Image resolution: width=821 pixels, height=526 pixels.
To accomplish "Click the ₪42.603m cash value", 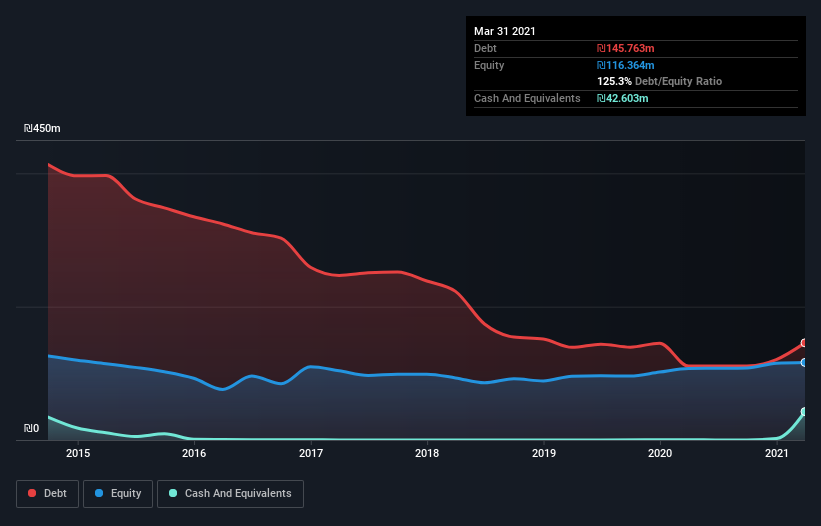I will pos(623,98).
